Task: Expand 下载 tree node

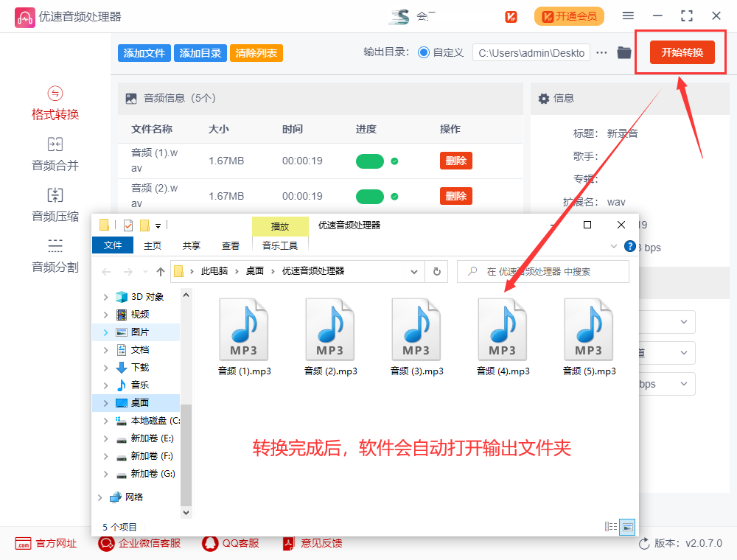Action: point(105,368)
